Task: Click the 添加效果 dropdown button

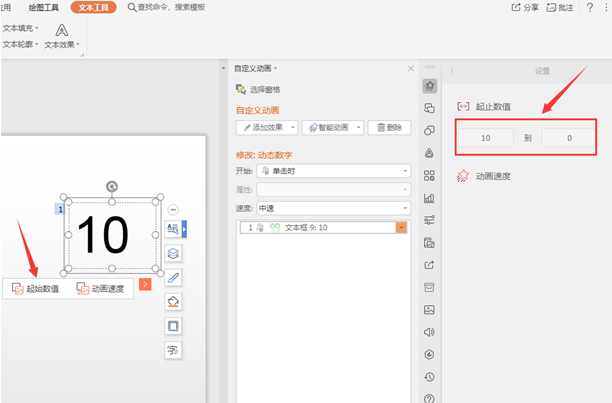Action: [x=267, y=128]
